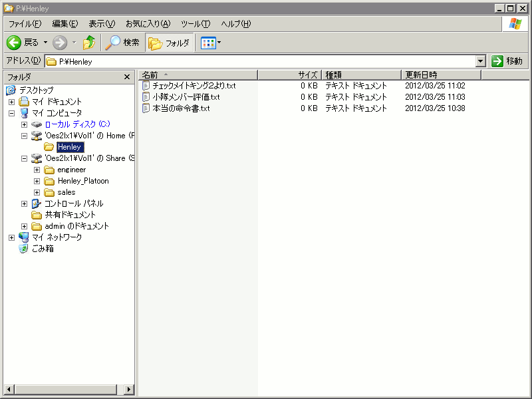Select file 小隊メンバー評価.txt
The image size is (532, 399).
click(x=186, y=97)
